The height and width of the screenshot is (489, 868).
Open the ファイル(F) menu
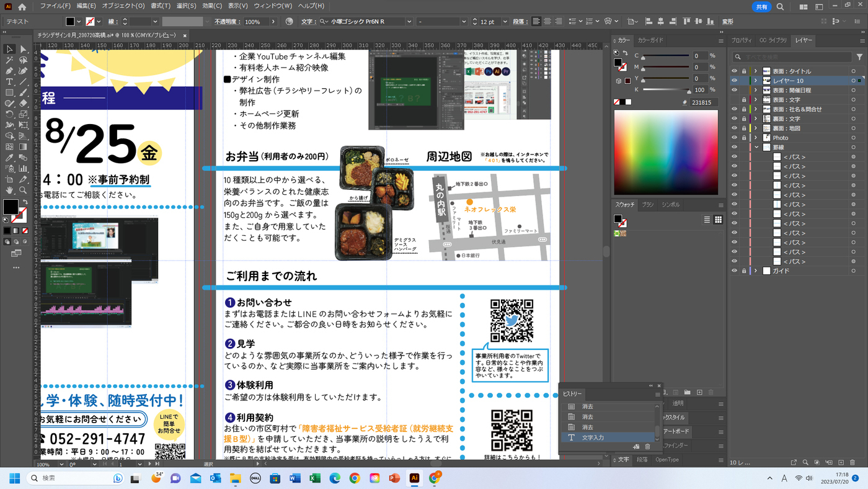(x=55, y=6)
